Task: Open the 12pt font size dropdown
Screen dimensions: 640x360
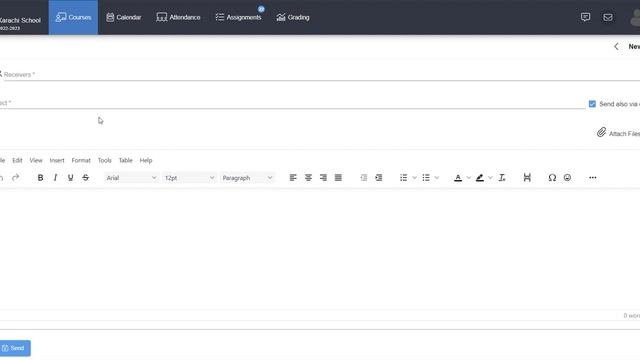Action: 189,178
